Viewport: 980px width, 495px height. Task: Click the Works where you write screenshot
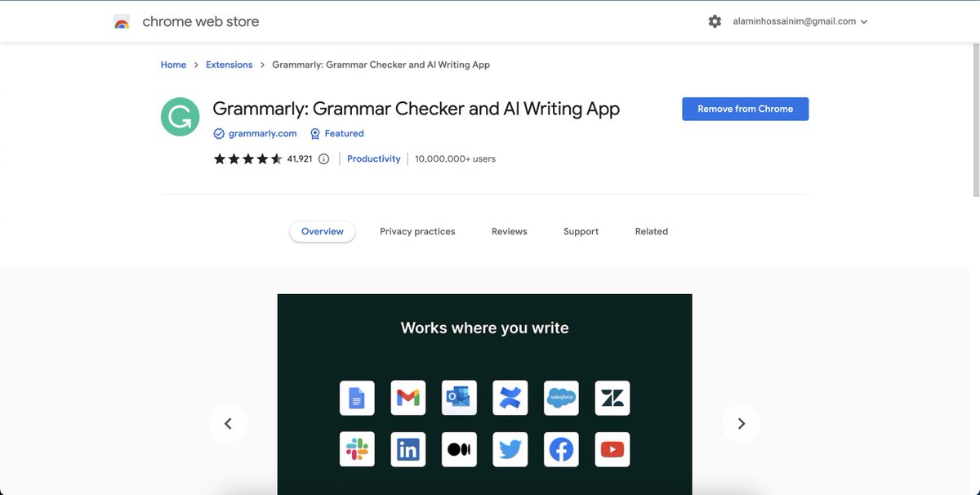[x=484, y=395]
